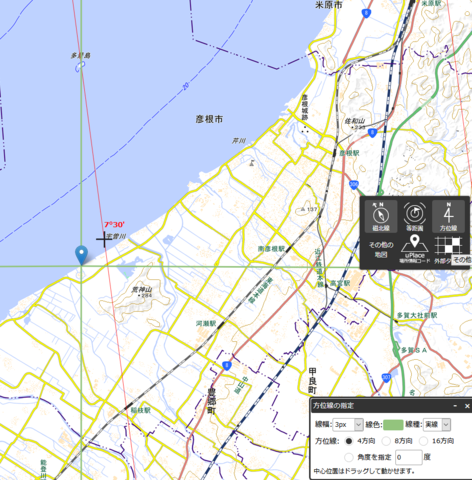The width and height of the screenshot is (472, 480).
Task: Select the 等距圏 equidistant circle tool
Action: point(414,216)
